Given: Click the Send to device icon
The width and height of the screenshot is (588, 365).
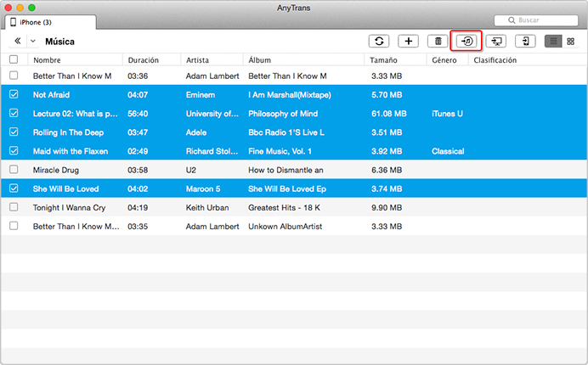Looking at the screenshot, I should [525, 41].
